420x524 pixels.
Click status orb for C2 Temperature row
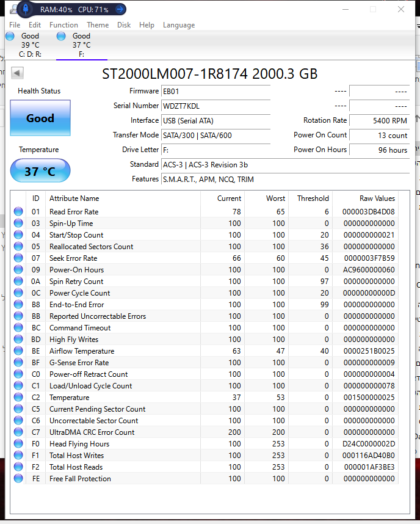(18, 397)
